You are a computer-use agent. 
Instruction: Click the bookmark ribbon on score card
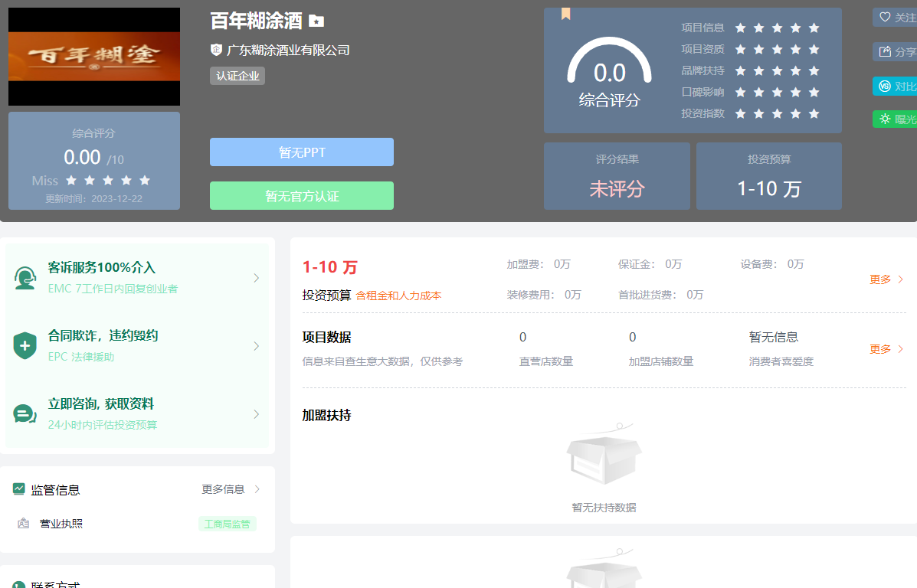[565, 14]
